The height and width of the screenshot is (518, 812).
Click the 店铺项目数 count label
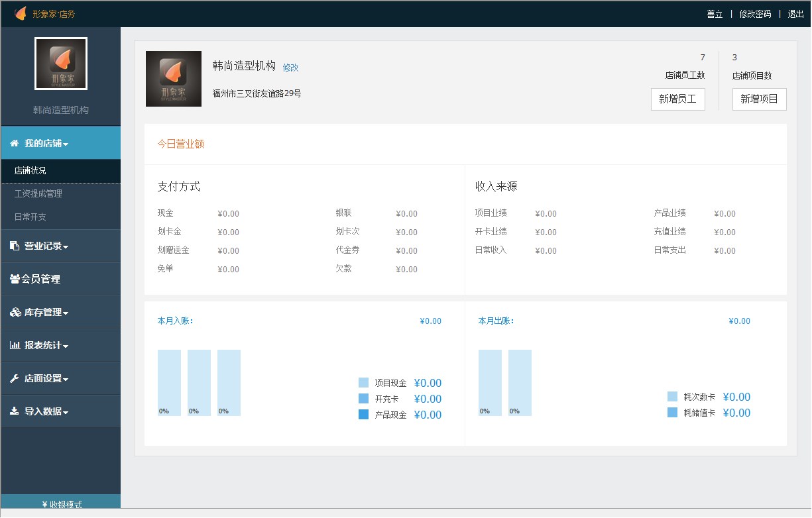click(752, 76)
